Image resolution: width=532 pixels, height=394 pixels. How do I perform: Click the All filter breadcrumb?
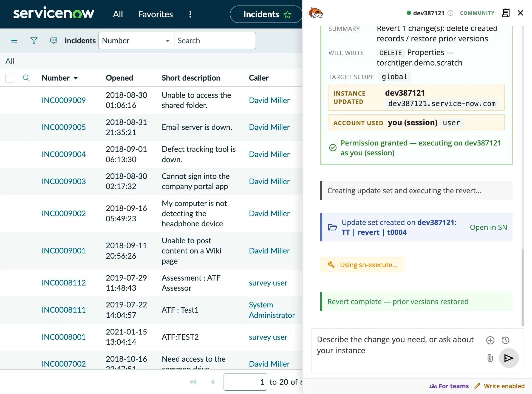tap(10, 61)
